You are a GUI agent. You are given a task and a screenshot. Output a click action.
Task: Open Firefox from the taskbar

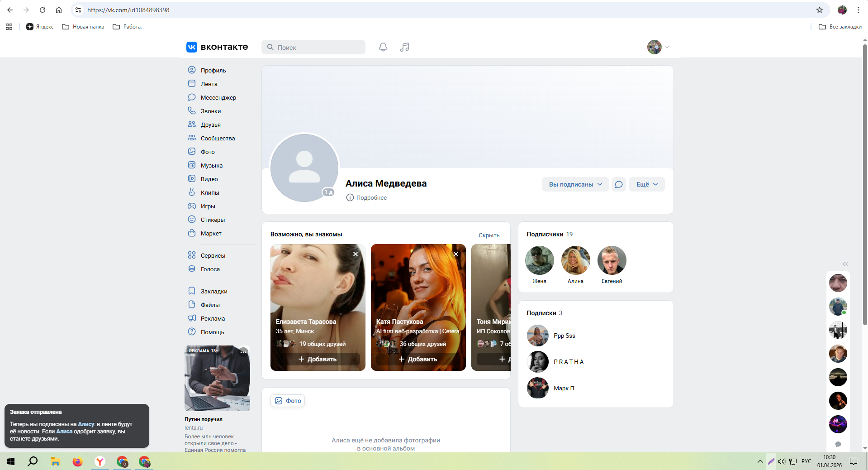78,461
